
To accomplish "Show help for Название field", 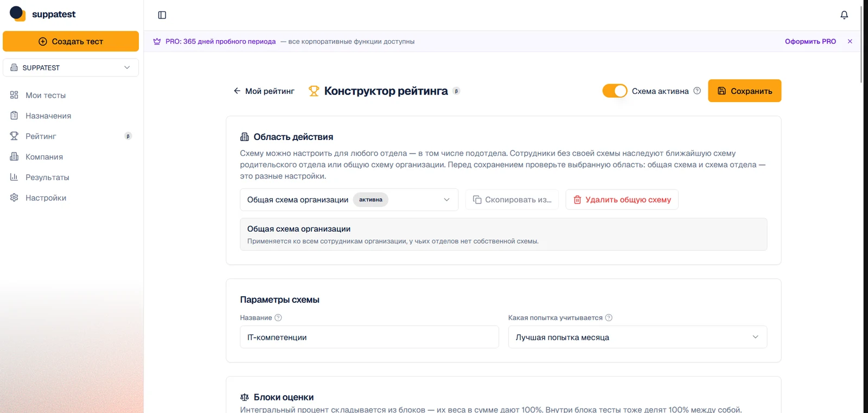I will [278, 317].
